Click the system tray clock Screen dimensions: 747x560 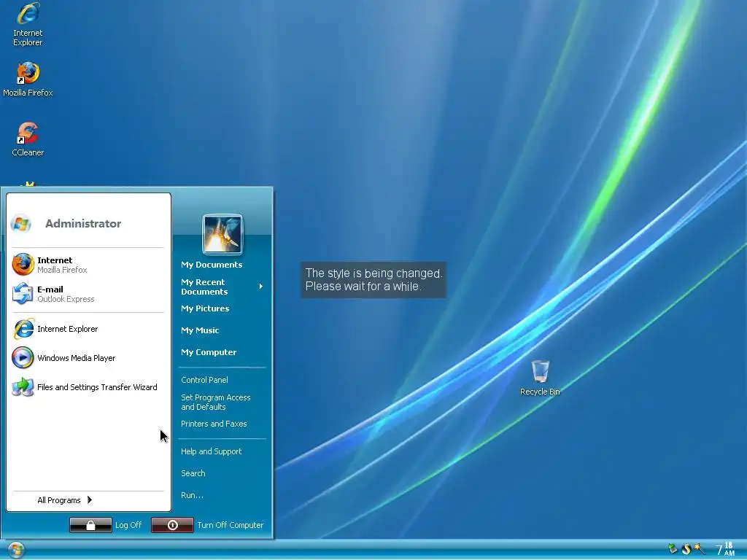click(x=725, y=549)
